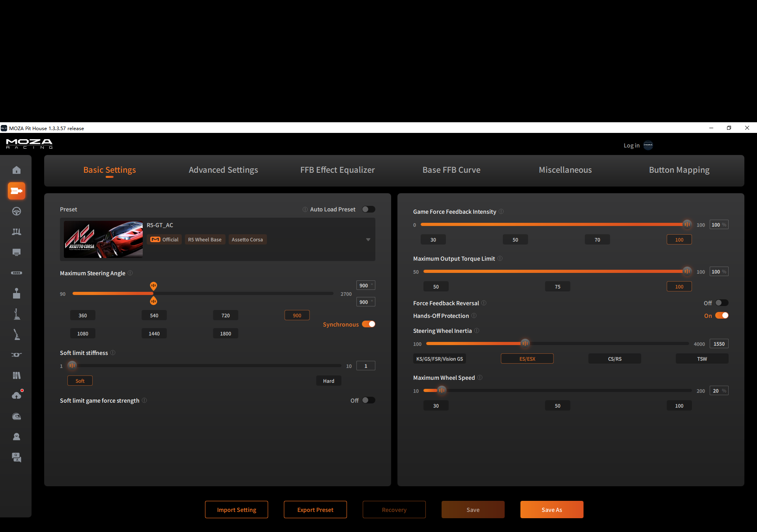
Task: Open the cloud upload update icon
Action: pos(17,396)
